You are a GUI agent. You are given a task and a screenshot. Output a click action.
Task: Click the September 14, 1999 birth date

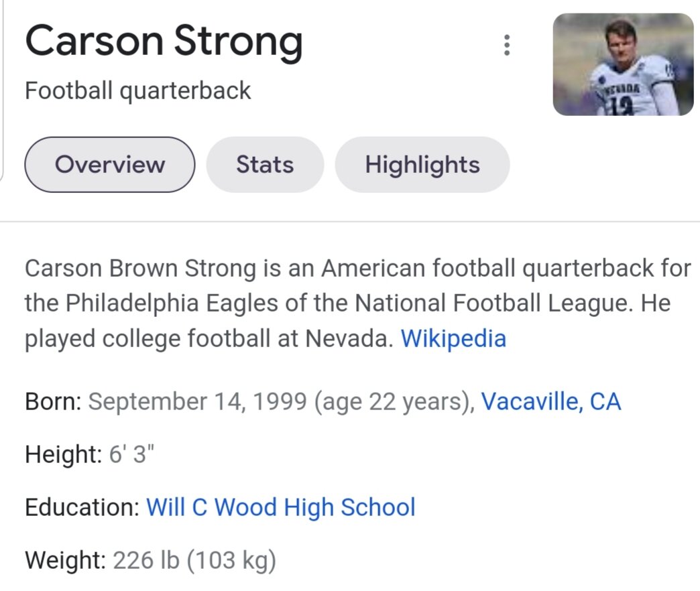tap(197, 401)
